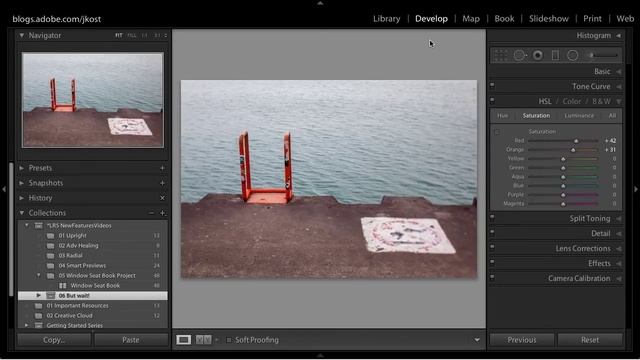Toggle the Tone Curve panel switch

[x=492, y=85]
